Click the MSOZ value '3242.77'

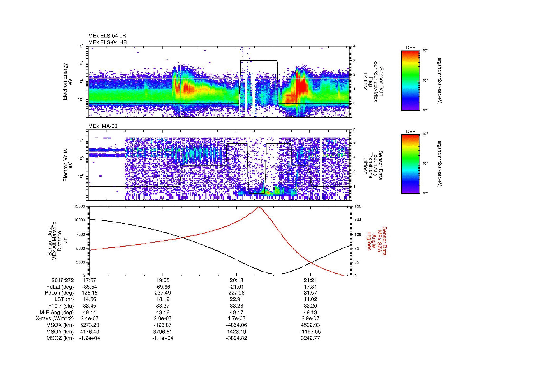coord(310,338)
